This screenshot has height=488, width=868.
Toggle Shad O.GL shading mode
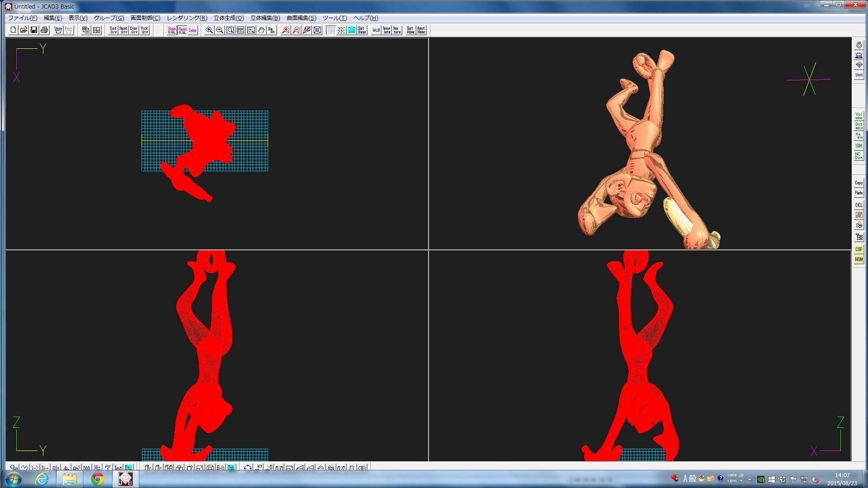click(x=172, y=30)
